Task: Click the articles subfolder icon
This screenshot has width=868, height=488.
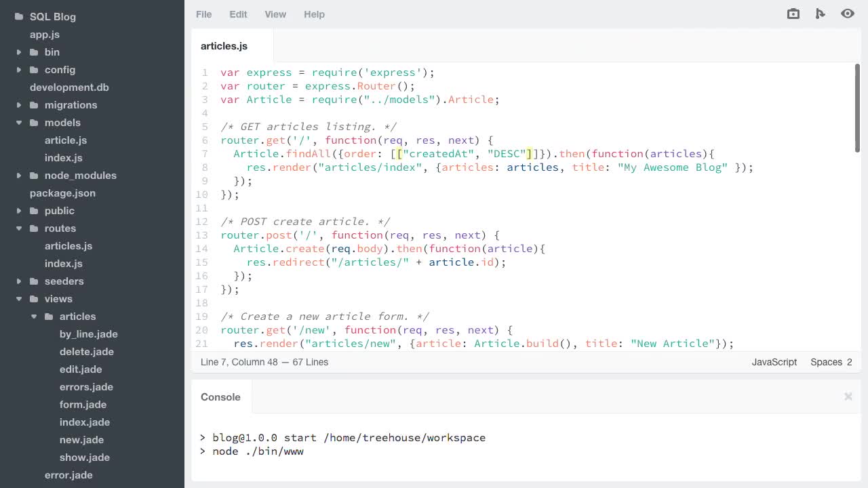Action: click(49, 317)
